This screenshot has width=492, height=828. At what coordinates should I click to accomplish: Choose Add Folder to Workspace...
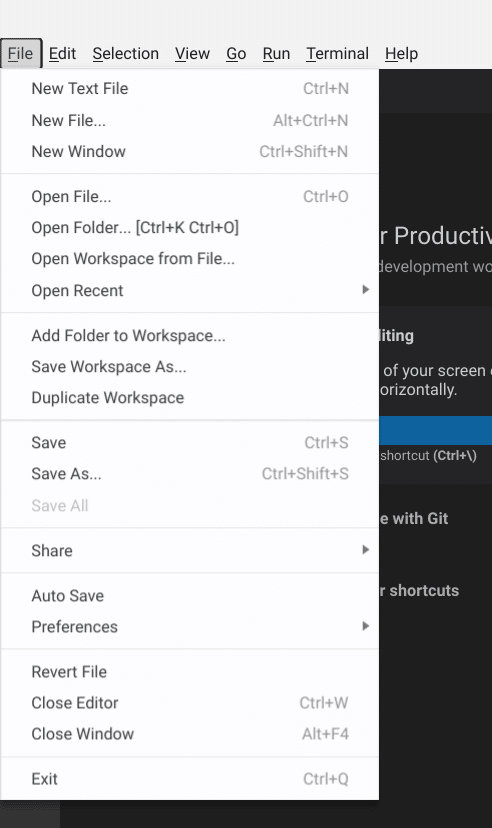(190, 336)
